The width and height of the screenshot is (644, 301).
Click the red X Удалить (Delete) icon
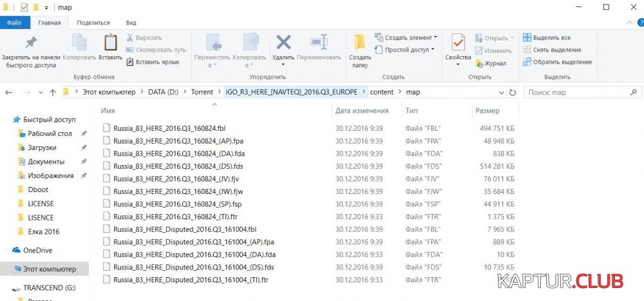pos(283,43)
